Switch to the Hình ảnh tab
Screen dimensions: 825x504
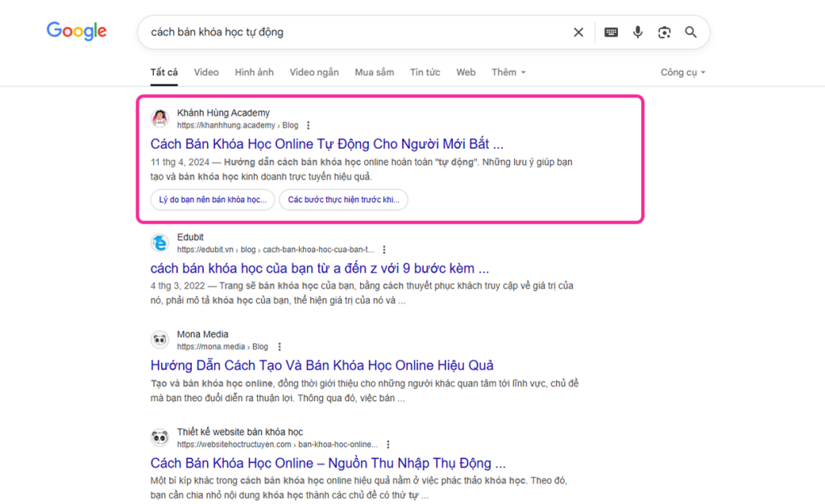coord(254,72)
